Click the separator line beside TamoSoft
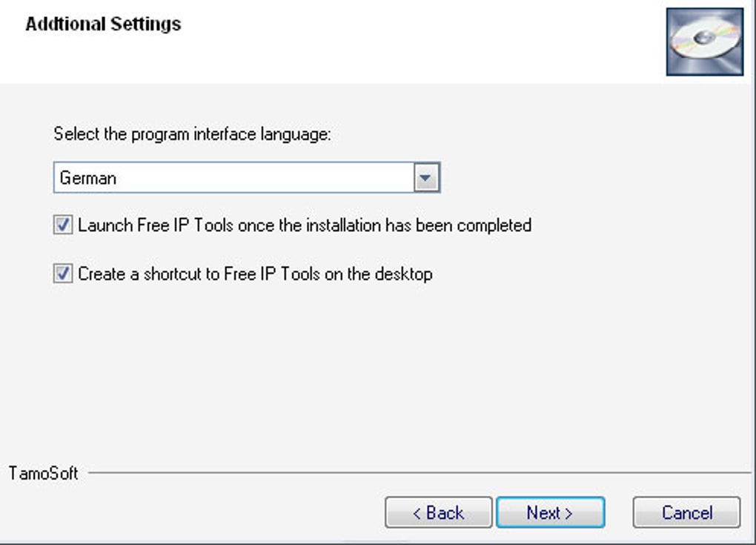The image size is (756, 545). [x=415, y=472]
